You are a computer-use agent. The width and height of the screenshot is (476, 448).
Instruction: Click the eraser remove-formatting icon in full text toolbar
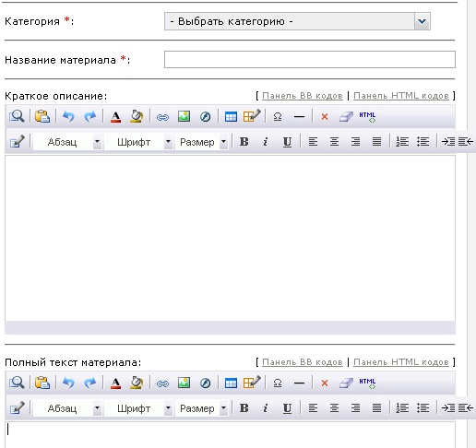pyautogui.click(x=346, y=383)
